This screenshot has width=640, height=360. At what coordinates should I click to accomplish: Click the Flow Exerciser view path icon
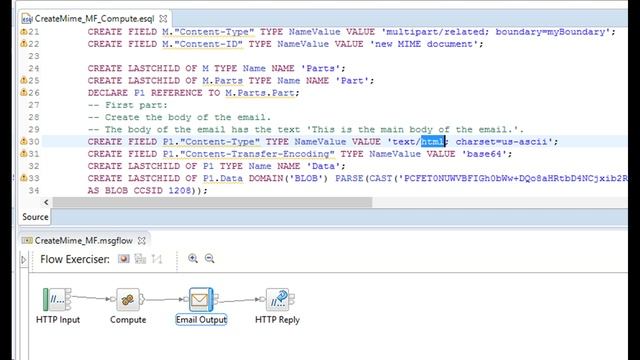pos(157,259)
